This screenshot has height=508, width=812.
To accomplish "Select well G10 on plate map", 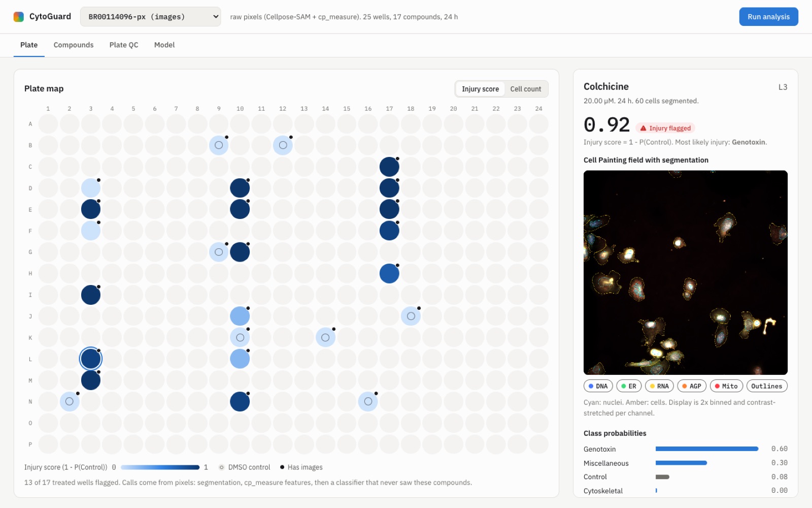I will point(240,252).
